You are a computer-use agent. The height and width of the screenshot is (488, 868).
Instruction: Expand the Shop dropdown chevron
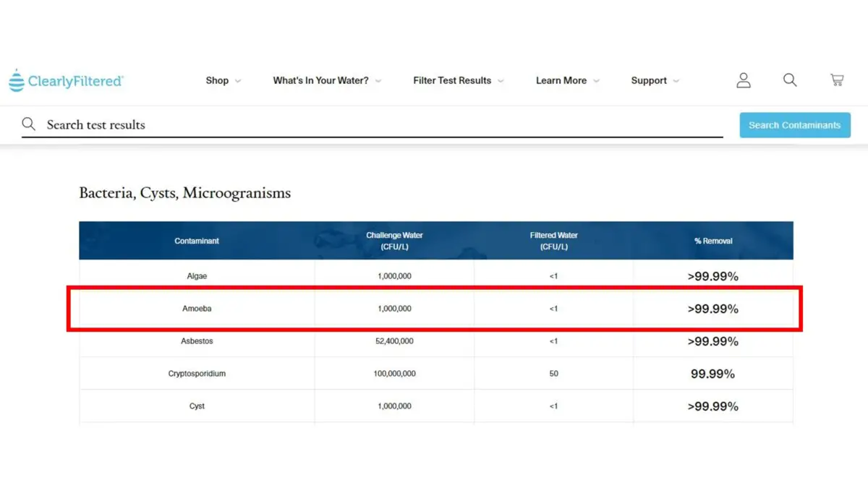coord(238,81)
